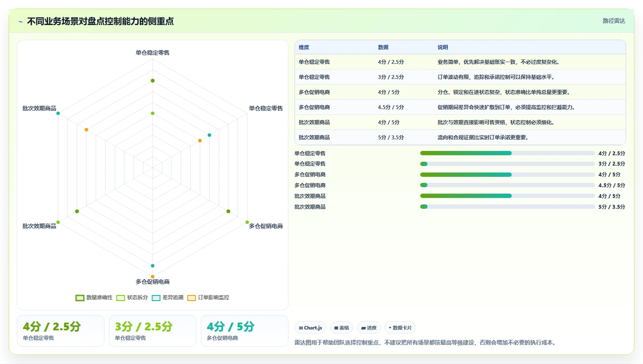Toggle the 数量准确性 legend series
643x364 pixels.
(94, 298)
